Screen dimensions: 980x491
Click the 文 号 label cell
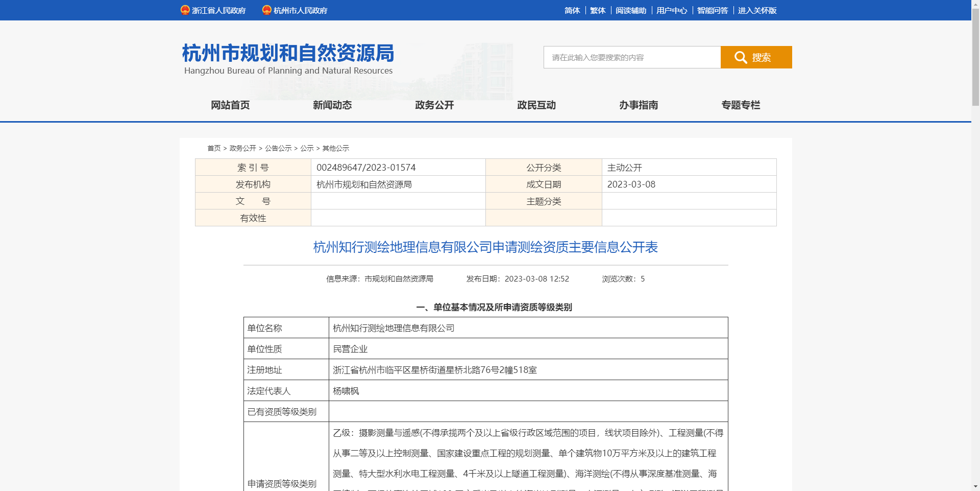253,201
